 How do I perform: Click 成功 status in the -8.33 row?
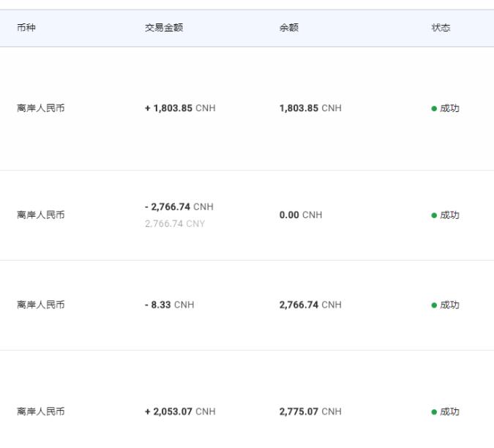pos(449,305)
